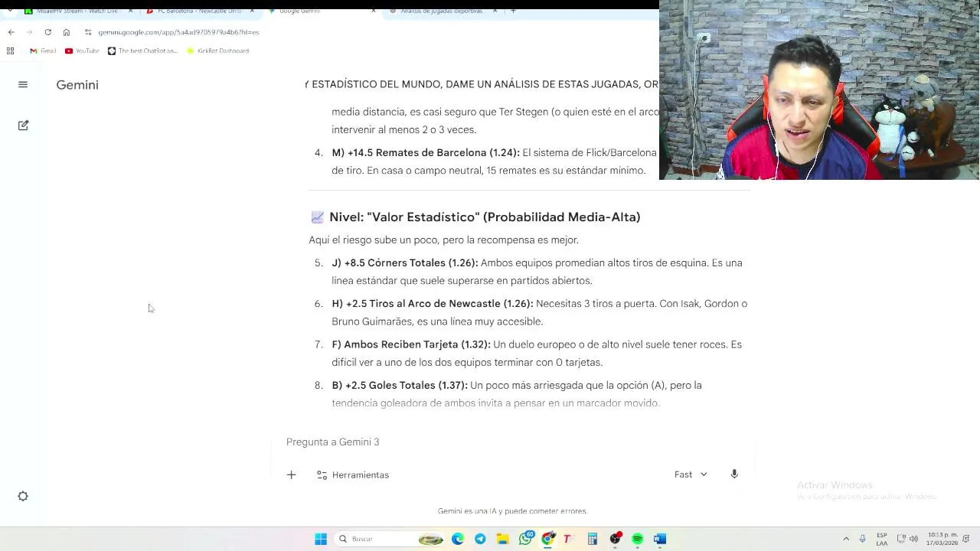Open the clock showing 10:13 p. m.
The width and height of the screenshot is (980, 551).
(942, 539)
